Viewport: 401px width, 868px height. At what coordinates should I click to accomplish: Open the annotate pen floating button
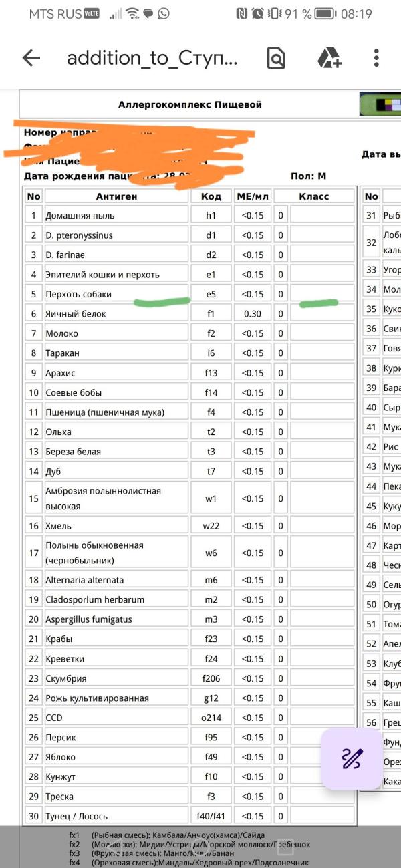point(352,758)
